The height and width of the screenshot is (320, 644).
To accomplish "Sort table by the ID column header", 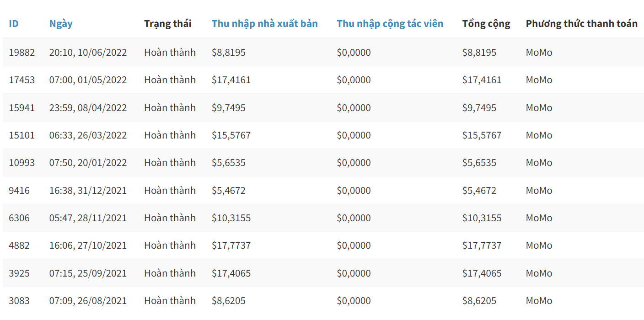I will (x=14, y=24).
